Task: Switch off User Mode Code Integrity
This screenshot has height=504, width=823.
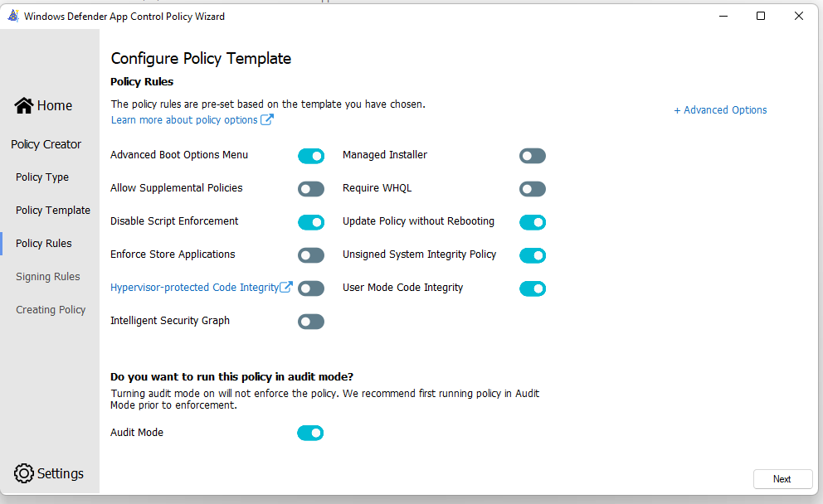Action: coord(533,288)
